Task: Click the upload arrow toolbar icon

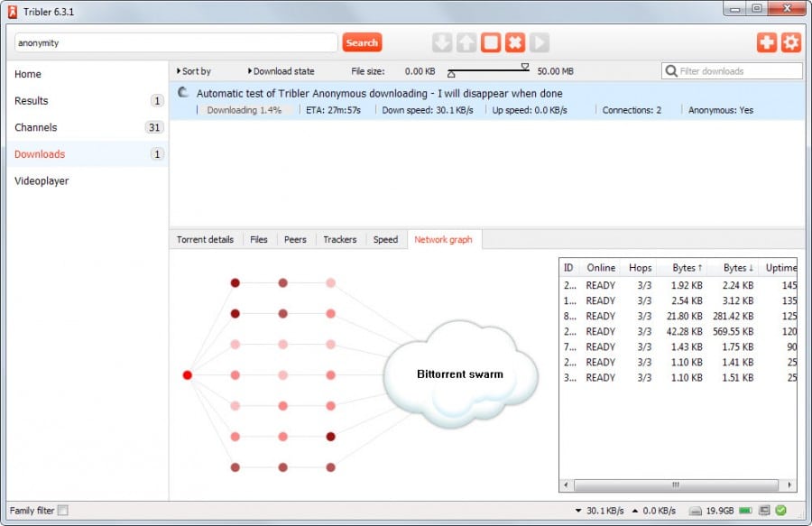Action: [x=466, y=42]
